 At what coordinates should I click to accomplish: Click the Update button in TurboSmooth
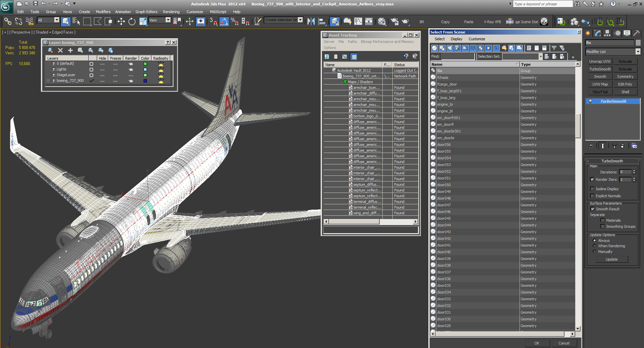coord(612,259)
